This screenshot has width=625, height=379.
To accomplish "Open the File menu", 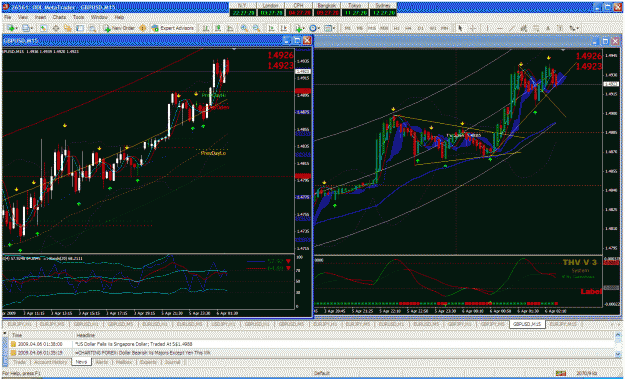I will pos(7,18).
